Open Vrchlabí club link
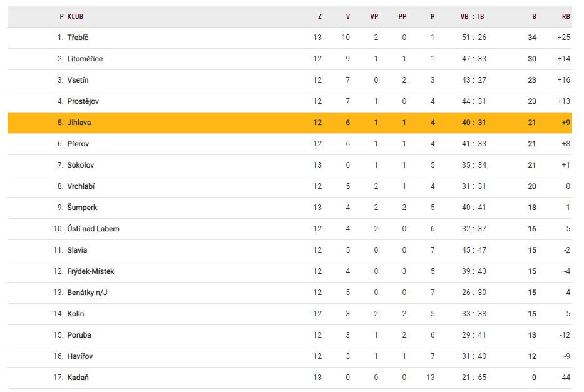The height and width of the screenshot is (392, 584). 81,186
